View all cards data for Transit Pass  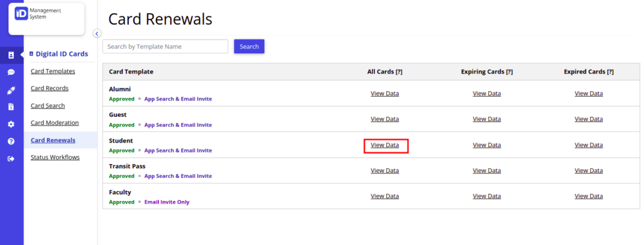pos(385,171)
